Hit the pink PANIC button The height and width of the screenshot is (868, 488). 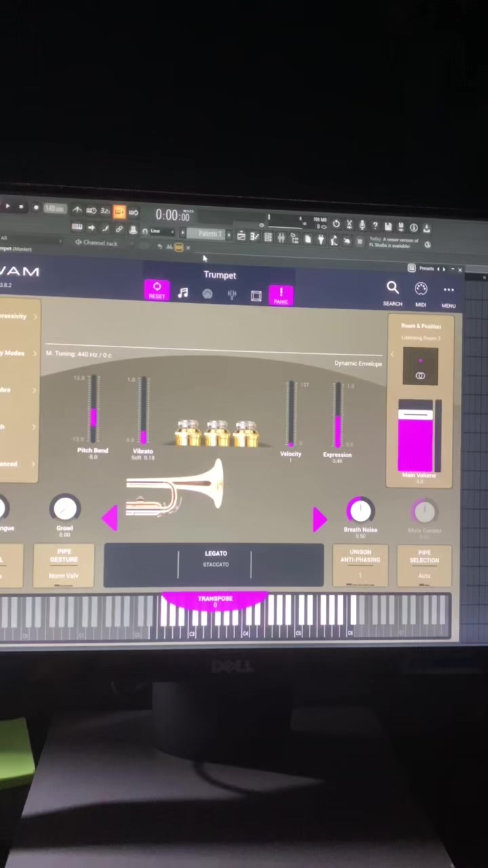pyautogui.click(x=281, y=296)
